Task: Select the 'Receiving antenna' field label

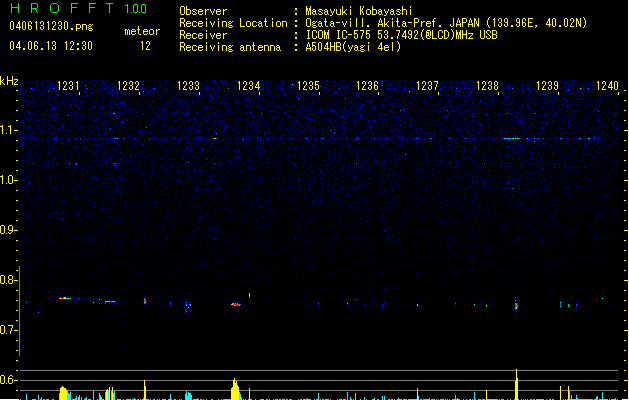Action: click(230, 47)
